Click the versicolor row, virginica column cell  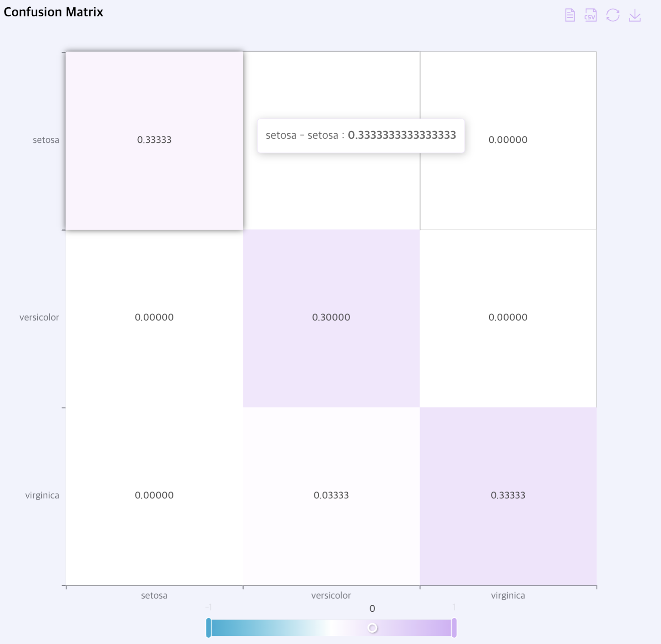click(508, 317)
